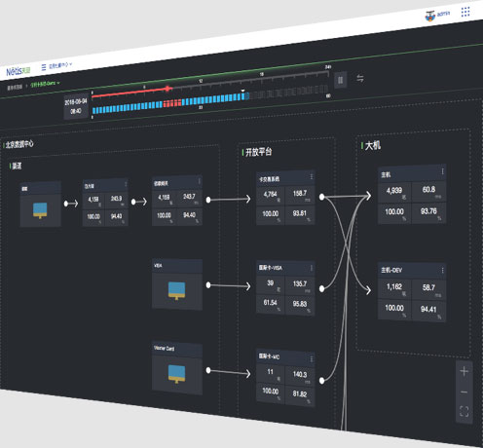Select the monitor icon in the first channel node
The height and width of the screenshot is (448, 483).
(40, 210)
